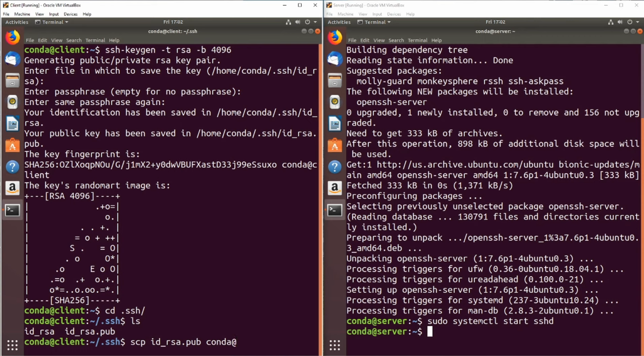Click the power icon on the client top bar
Viewport: 644px width, 356px height.
coord(308,22)
